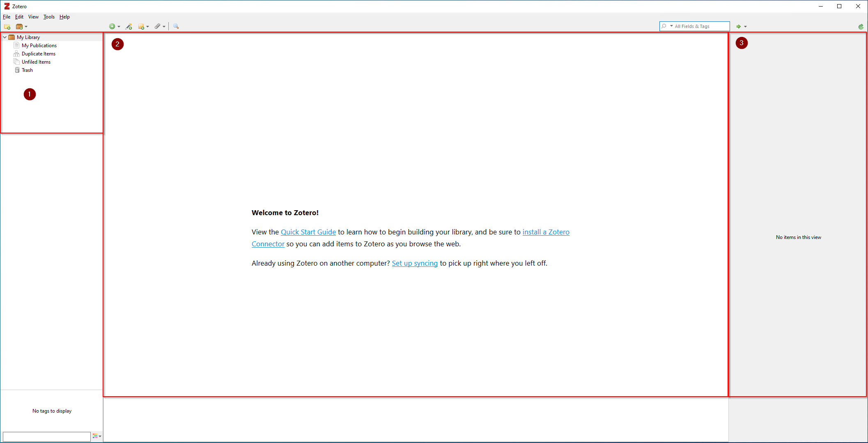The height and width of the screenshot is (443, 868).
Task: Click the New Library box icon
Action: click(19, 27)
